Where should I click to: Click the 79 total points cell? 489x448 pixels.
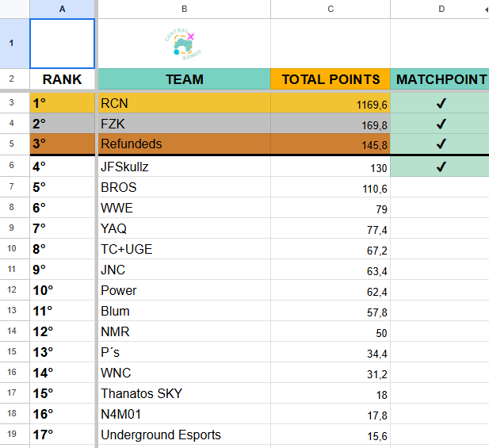(x=330, y=208)
